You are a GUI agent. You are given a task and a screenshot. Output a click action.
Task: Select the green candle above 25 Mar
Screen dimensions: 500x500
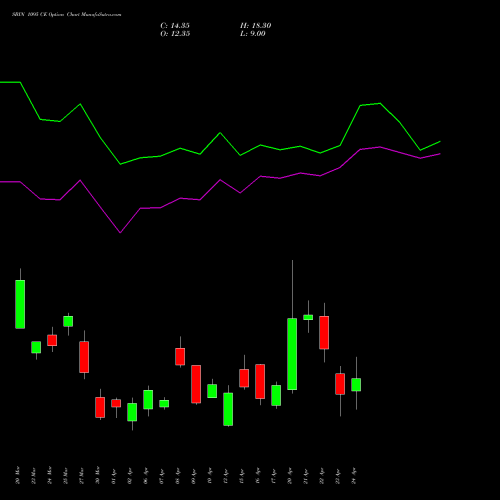point(68,321)
